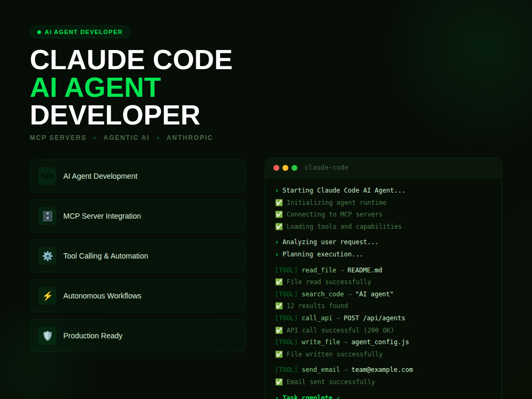532x399 pixels.
Task: Click the red close dot in terminal window
Action: (x=276, y=168)
